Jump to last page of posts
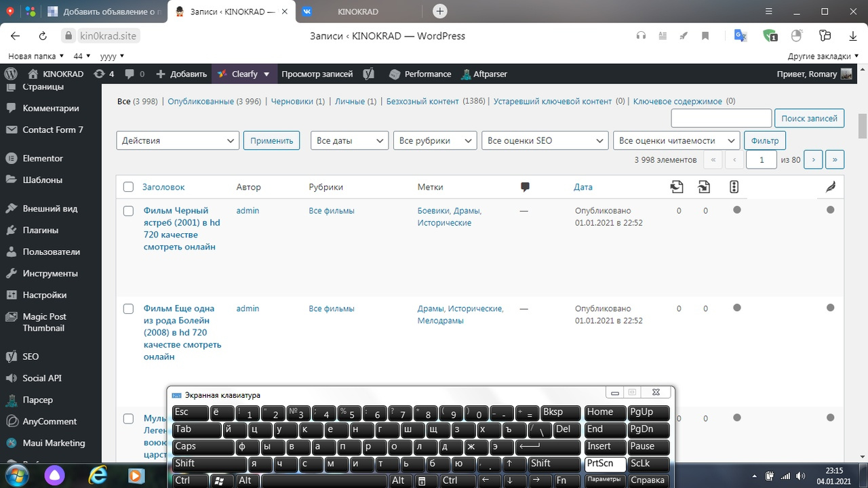 [x=835, y=159]
